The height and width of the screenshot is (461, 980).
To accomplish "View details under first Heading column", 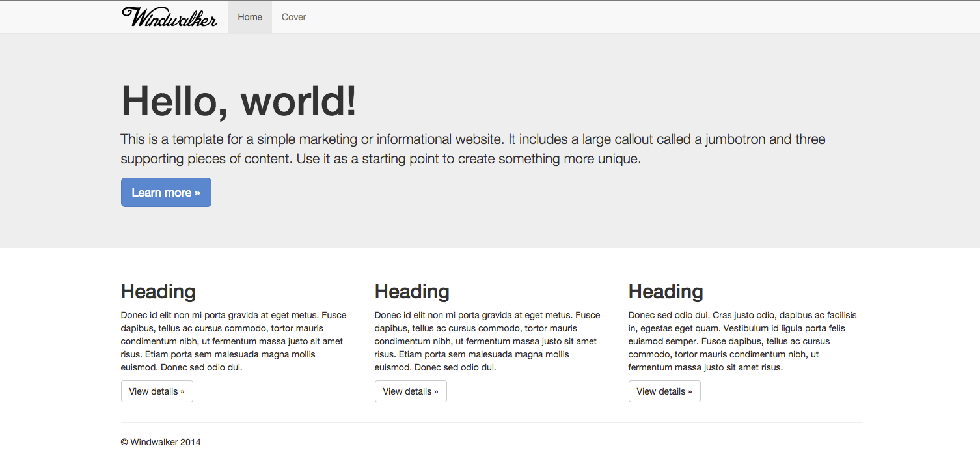I will pyautogui.click(x=157, y=391).
